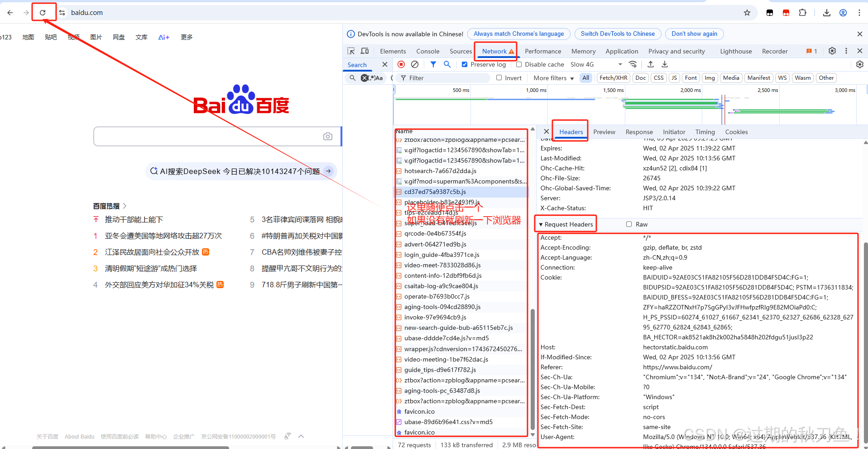
Task: Switch to the Response detail tab
Action: [639, 132]
